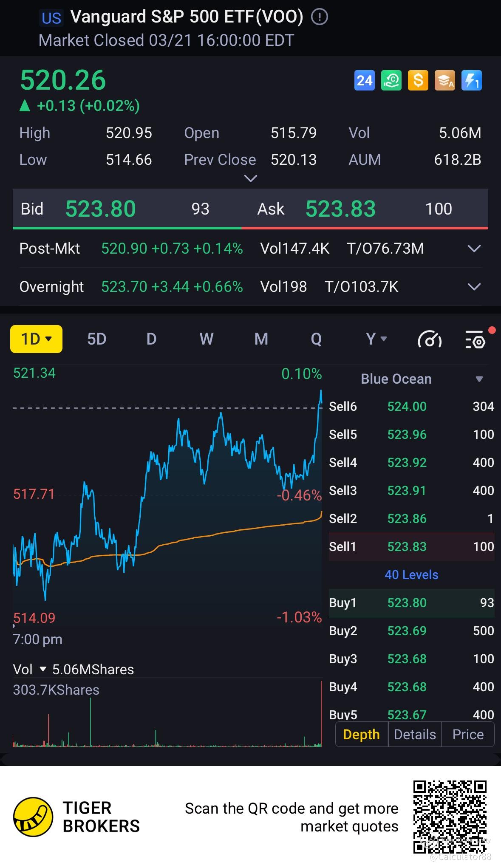Select the Details tab
Image resolution: width=501 pixels, height=868 pixels.
pyautogui.click(x=415, y=735)
